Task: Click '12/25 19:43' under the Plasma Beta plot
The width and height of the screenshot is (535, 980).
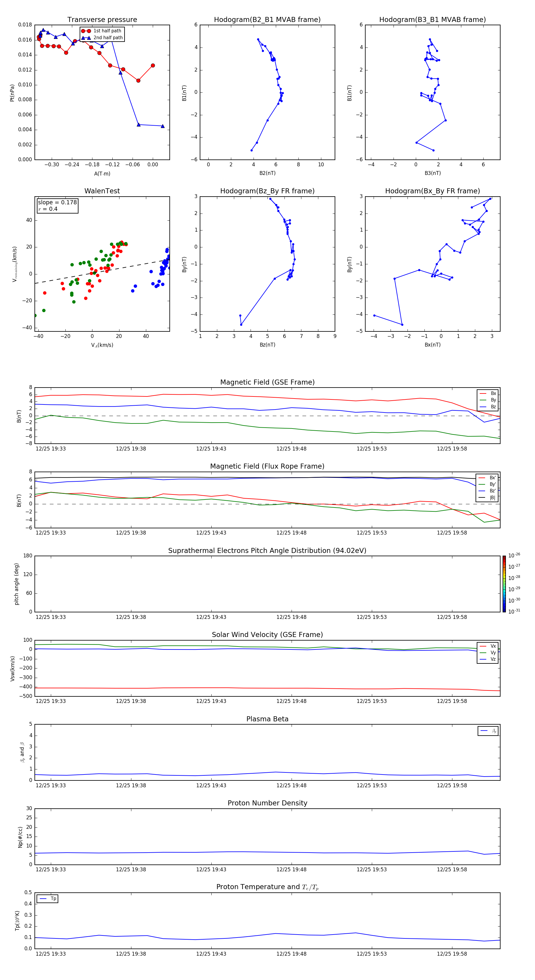Action: click(211, 785)
